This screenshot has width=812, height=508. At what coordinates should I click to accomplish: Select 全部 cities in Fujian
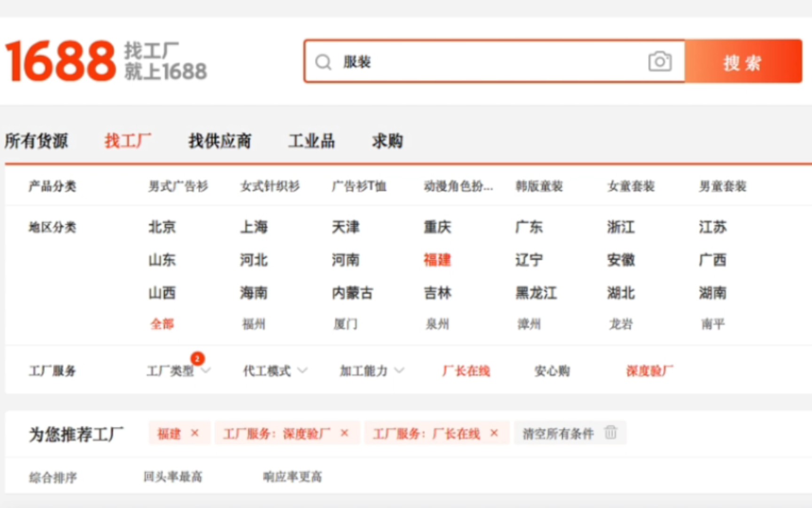(162, 324)
